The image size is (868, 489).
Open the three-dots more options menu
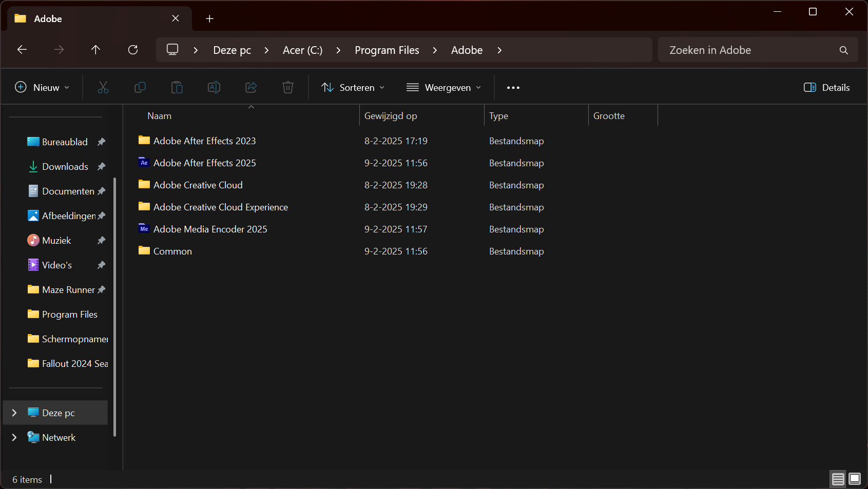(x=513, y=88)
